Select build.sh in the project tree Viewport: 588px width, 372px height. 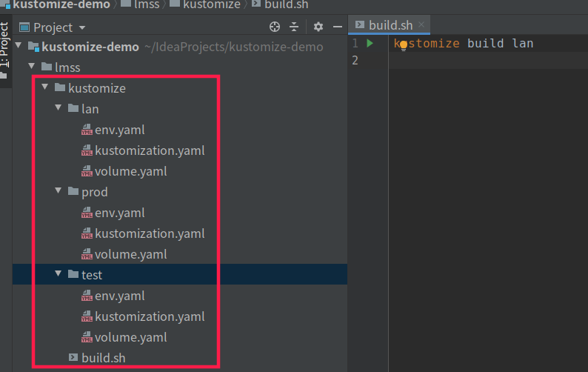point(103,358)
